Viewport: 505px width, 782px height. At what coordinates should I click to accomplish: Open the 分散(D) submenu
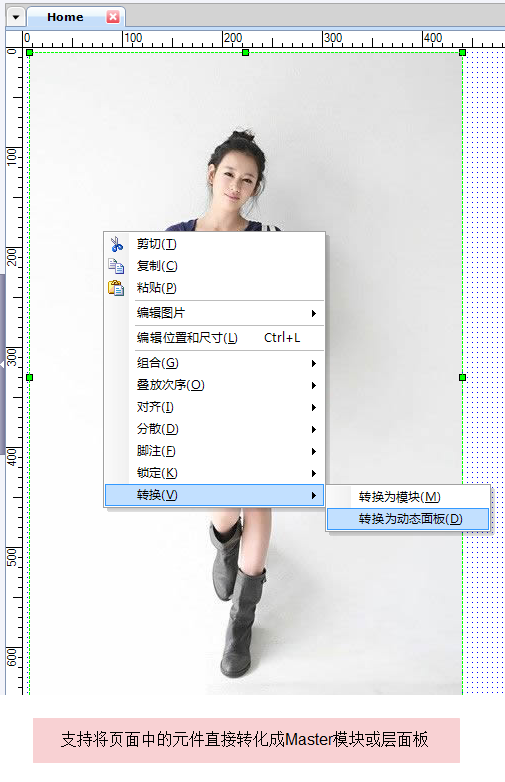214,429
